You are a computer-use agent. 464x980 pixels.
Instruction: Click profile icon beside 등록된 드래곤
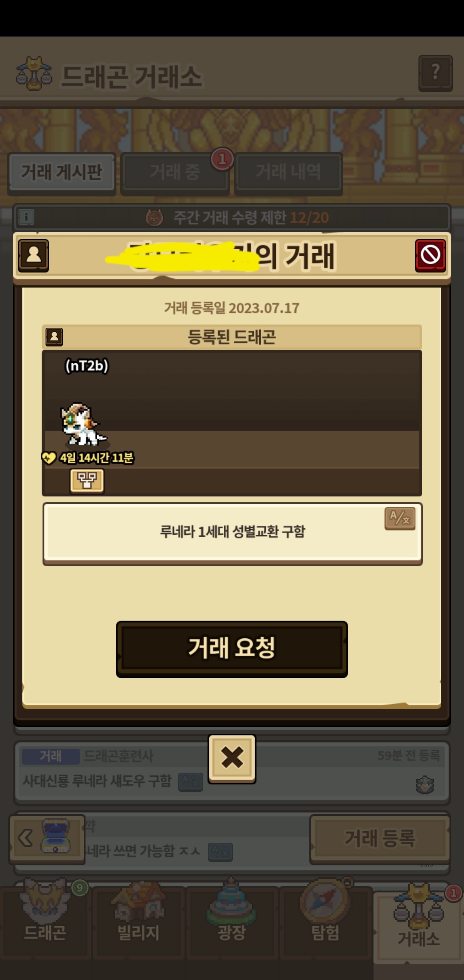pyautogui.click(x=54, y=337)
